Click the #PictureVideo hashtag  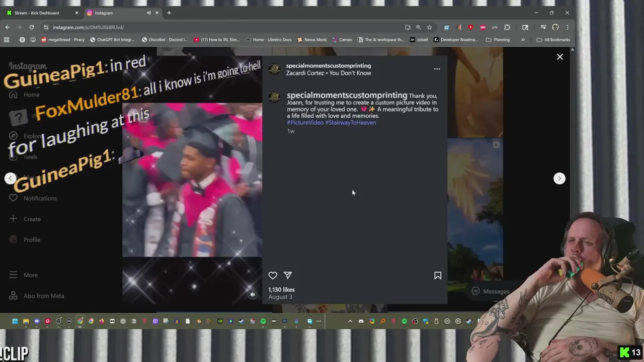coord(305,123)
